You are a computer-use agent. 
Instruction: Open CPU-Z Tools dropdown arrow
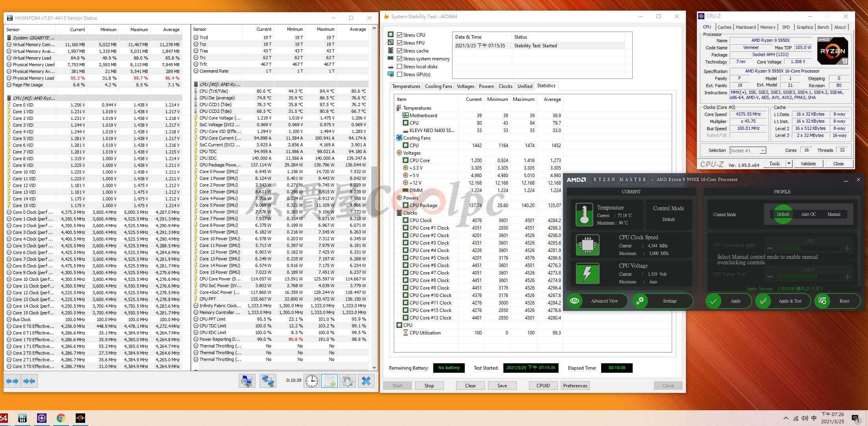click(789, 164)
